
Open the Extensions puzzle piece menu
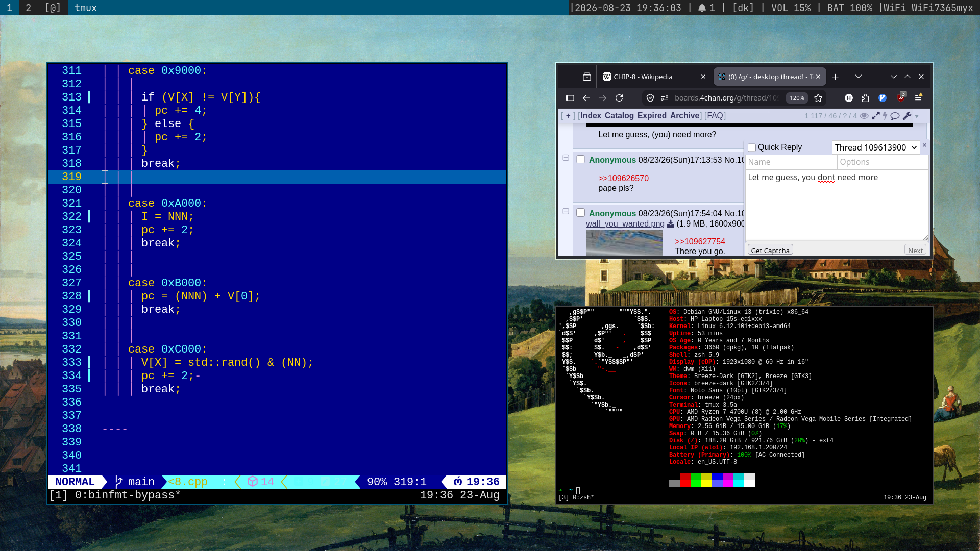pyautogui.click(x=865, y=98)
